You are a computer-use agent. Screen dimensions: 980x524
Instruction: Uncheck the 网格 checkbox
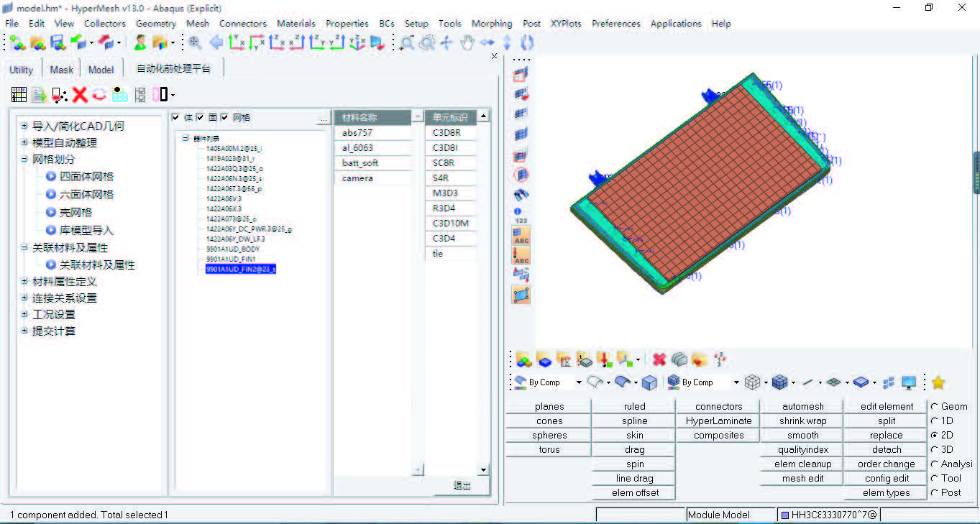click(x=224, y=117)
